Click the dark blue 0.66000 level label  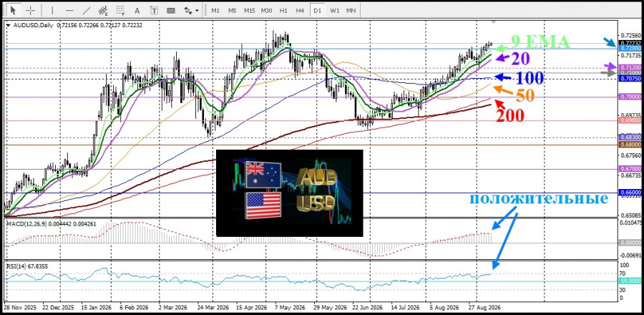coord(630,192)
